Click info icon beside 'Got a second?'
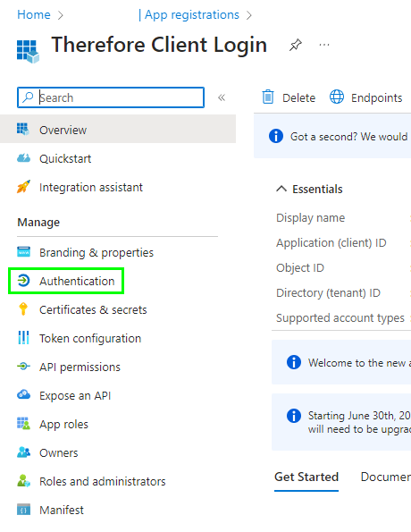Image resolution: width=411 pixels, height=532 pixels. pyautogui.click(x=276, y=136)
